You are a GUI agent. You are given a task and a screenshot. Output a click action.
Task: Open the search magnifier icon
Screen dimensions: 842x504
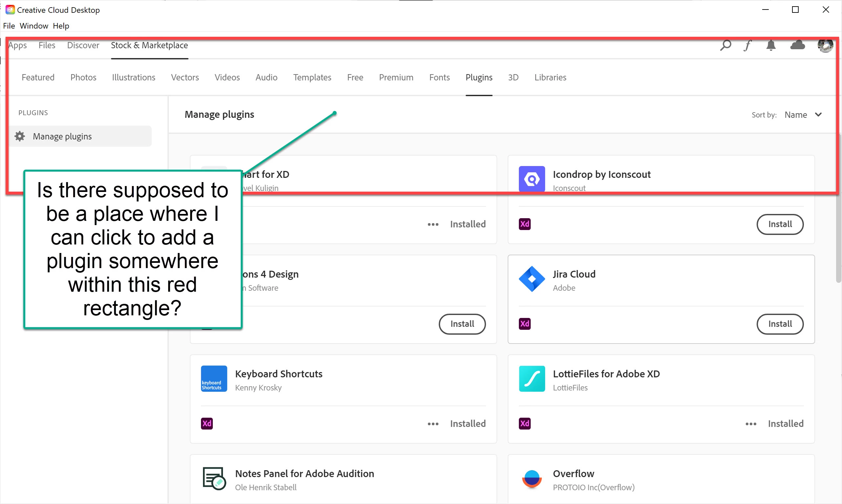tap(725, 45)
